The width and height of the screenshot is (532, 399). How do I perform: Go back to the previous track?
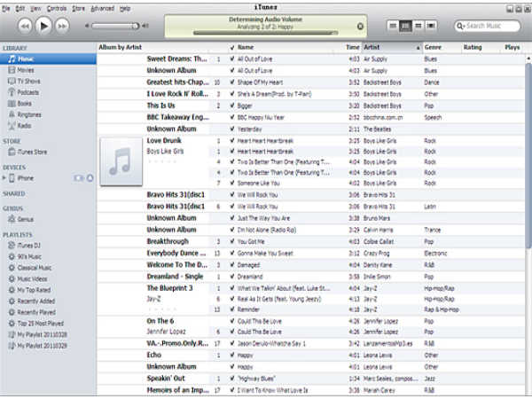point(25,26)
